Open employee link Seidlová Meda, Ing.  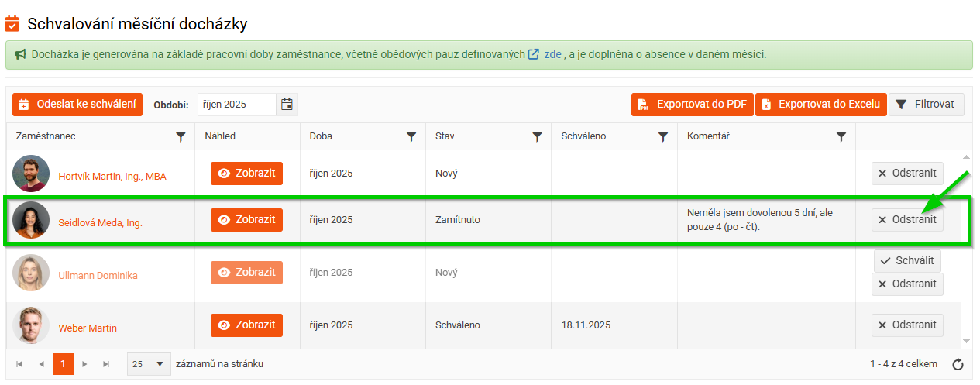point(101,223)
